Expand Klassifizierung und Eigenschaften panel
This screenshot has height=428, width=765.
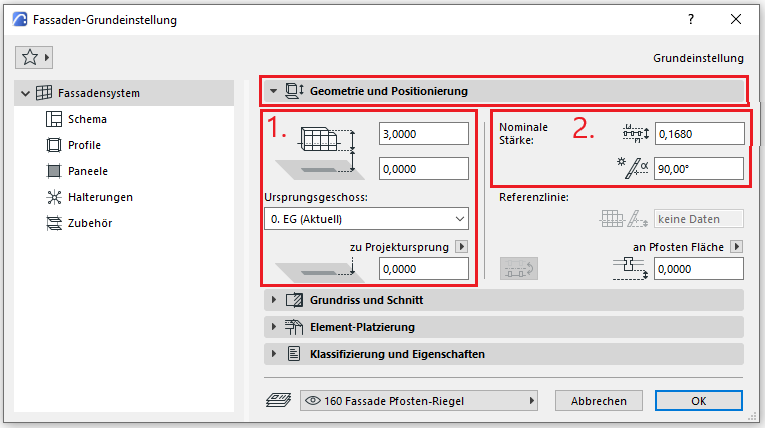(x=274, y=354)
